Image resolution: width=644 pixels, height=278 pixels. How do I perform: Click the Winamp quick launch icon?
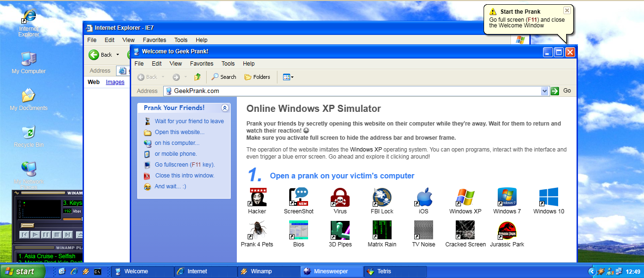86,271
